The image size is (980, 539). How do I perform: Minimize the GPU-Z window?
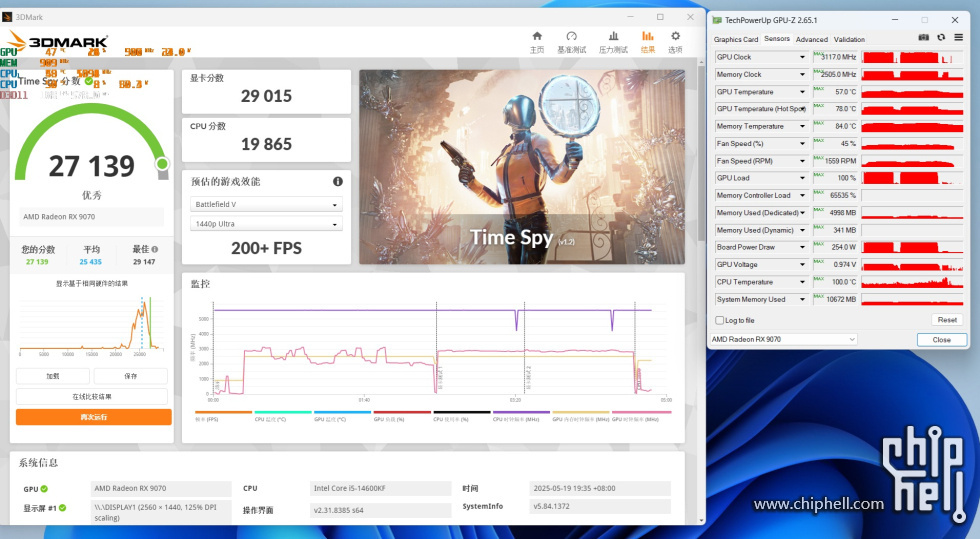point(894,20)
